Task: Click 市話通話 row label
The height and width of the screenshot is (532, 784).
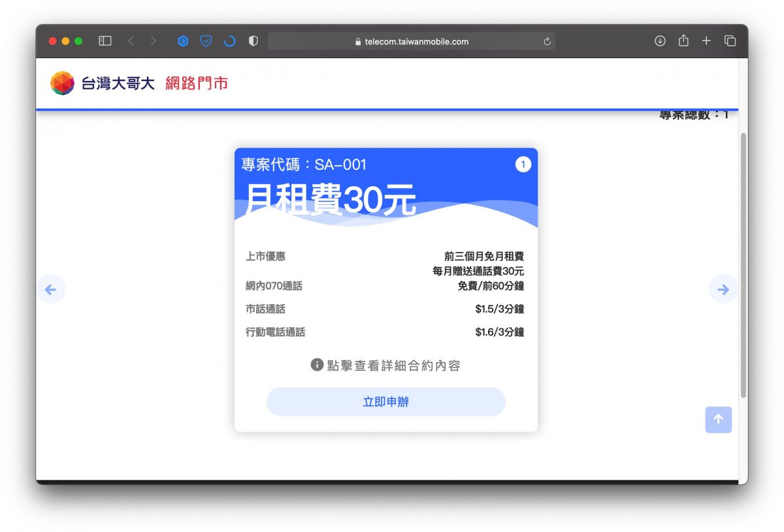Action: click(265, 309)
